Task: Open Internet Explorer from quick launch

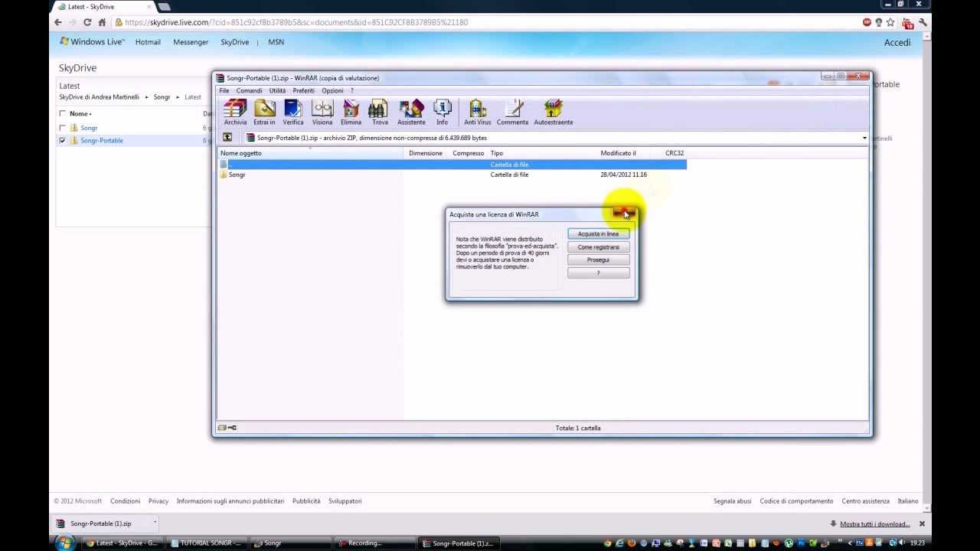Action: point(619,543)
